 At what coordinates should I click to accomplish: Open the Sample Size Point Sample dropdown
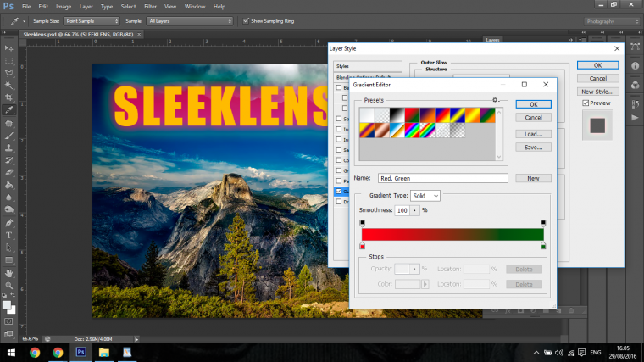tap(92, 21)
